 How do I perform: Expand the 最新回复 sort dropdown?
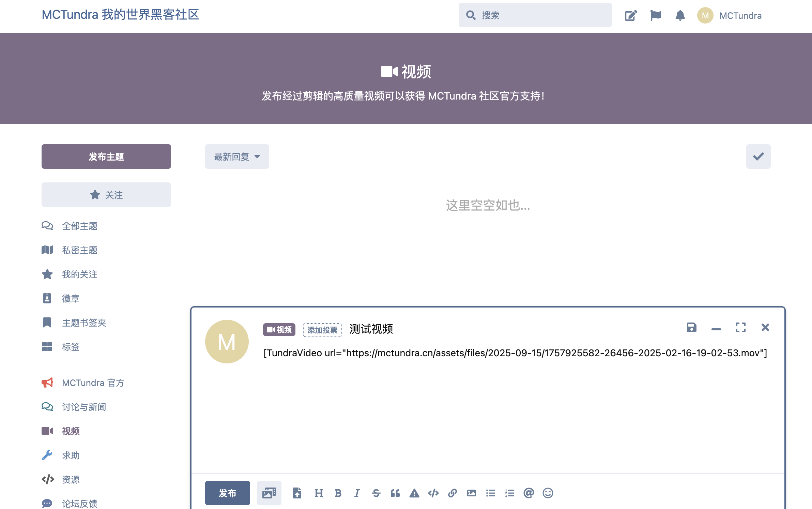[237, 156]
